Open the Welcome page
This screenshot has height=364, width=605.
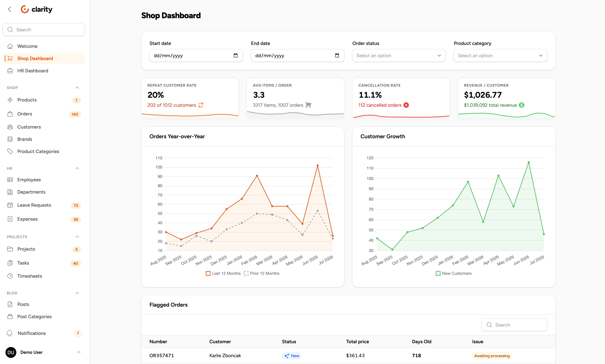(44, 46)
